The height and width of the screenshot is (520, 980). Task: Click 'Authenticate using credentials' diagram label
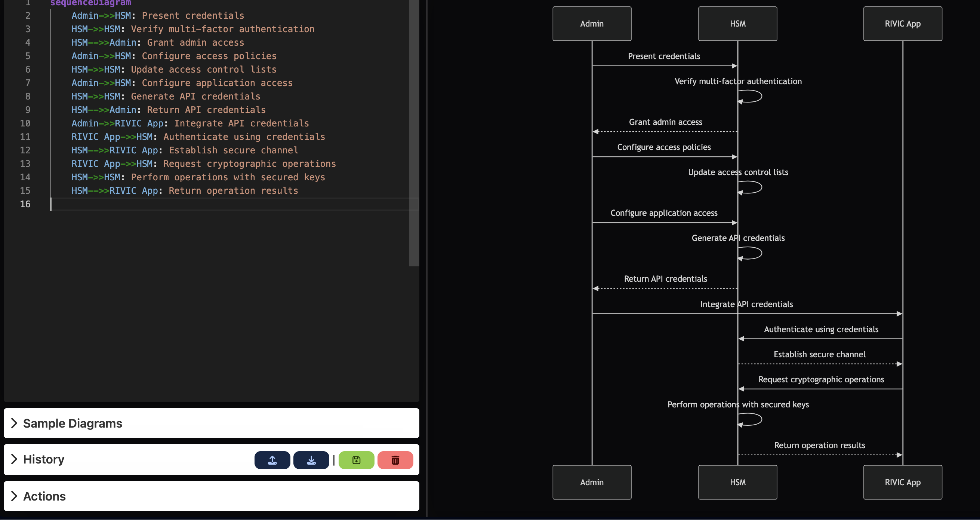pyautogui.click(x=821, y=329)
